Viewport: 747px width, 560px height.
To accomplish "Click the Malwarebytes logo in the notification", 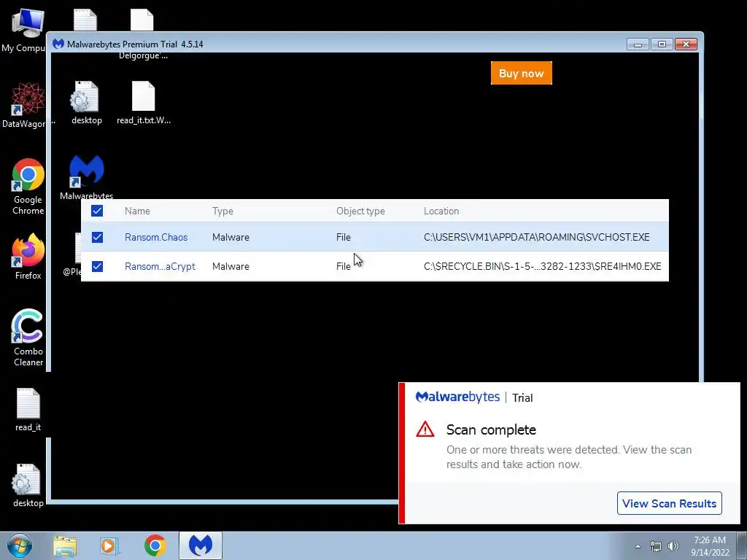I will (x=458, y=397).
